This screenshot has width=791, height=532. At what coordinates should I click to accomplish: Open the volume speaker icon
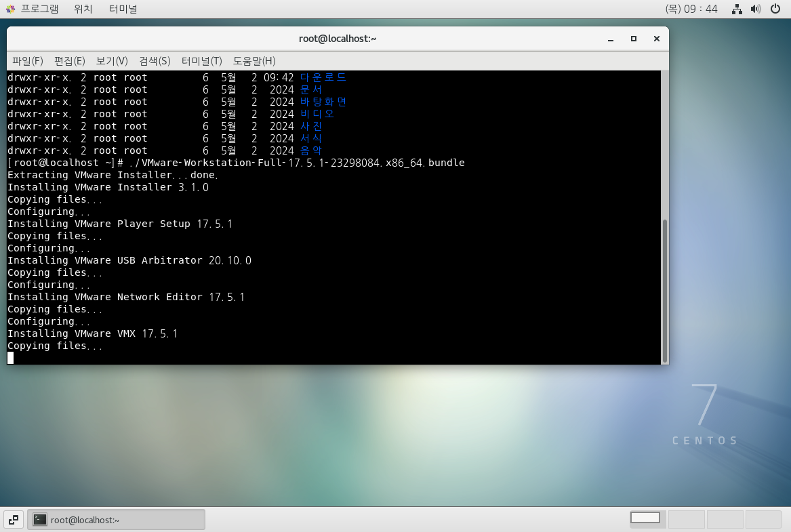point(756,9)
